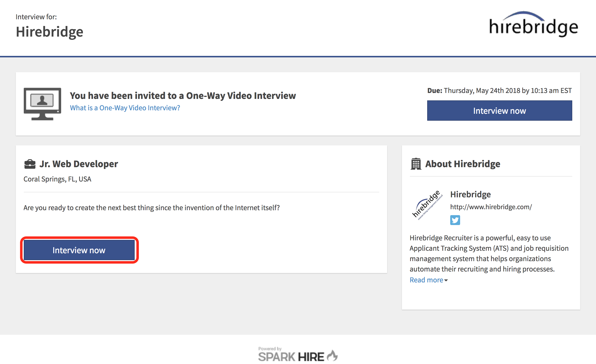This screenshot has width=596, height=364.
Task: Open What is a One-Way Video Interview link
Action: pyautogui.click(x=125, y=108)
